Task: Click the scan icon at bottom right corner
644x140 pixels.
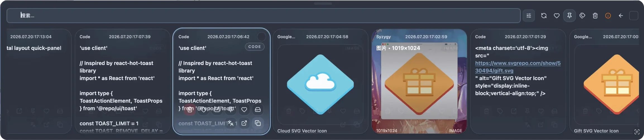Action: [x=637, y=132]
